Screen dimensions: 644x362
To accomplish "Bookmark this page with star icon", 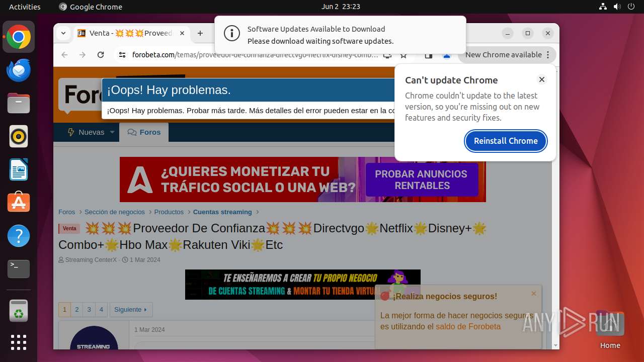I will pyautogui.click(x=404, y=55).
